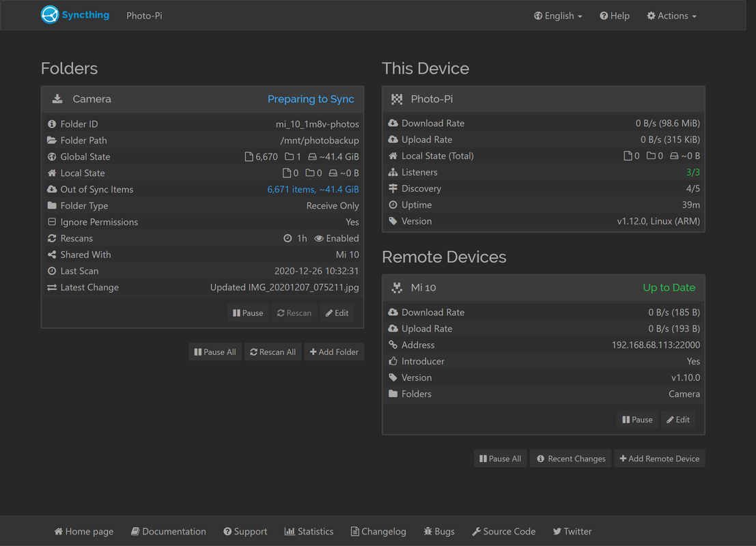This screenshot has width=756, height=546.
Task: Pause the Mi 10 device
Action: (x=637, y=419)
